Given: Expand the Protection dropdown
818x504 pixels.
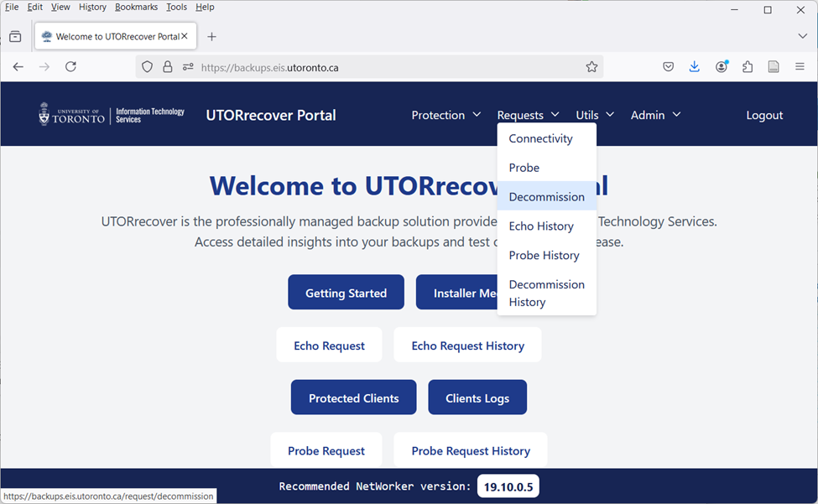Looking at the screenshot, I should click(x=446, y=115).
